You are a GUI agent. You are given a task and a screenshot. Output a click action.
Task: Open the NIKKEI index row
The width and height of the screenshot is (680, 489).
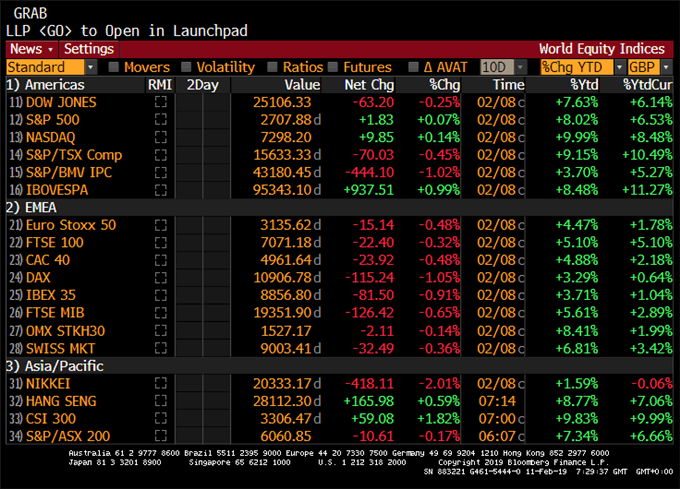(x=48, y=384)
